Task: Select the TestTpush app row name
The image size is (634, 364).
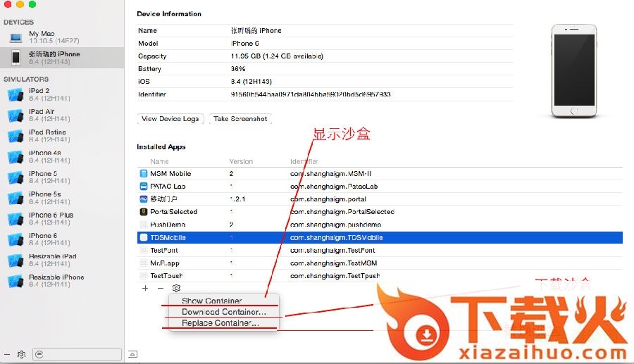Action: coord(166,276)
